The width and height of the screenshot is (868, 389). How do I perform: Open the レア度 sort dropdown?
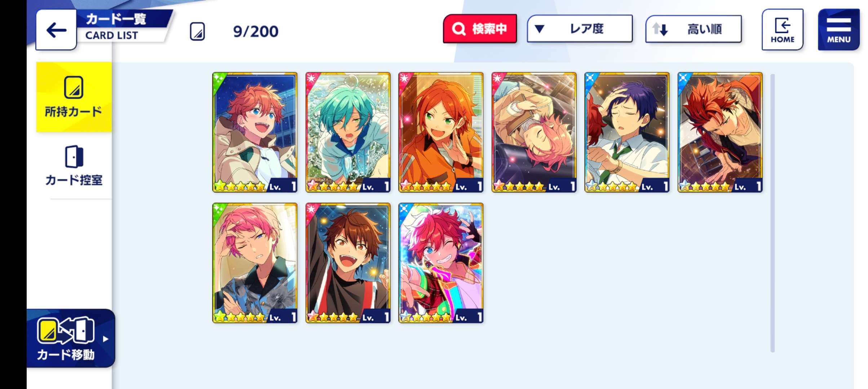coord(580,29)
